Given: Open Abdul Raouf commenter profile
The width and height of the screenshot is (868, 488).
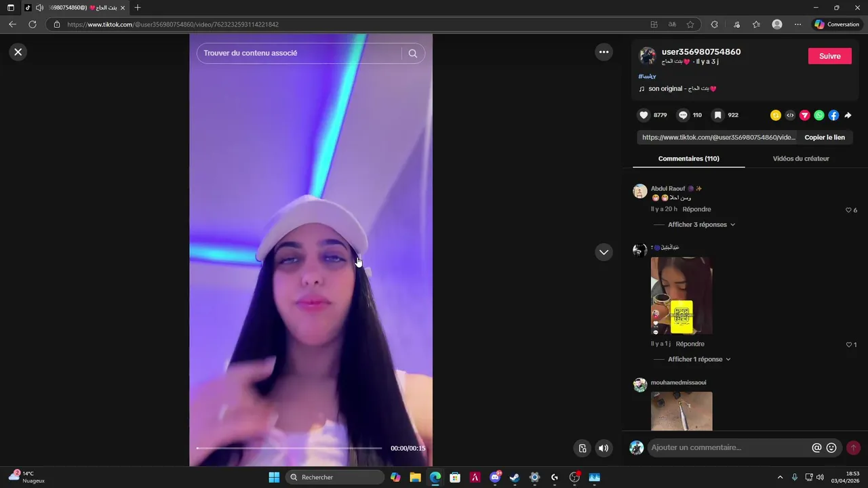Looking at the screenshot, I should click(x=668, y=188).
